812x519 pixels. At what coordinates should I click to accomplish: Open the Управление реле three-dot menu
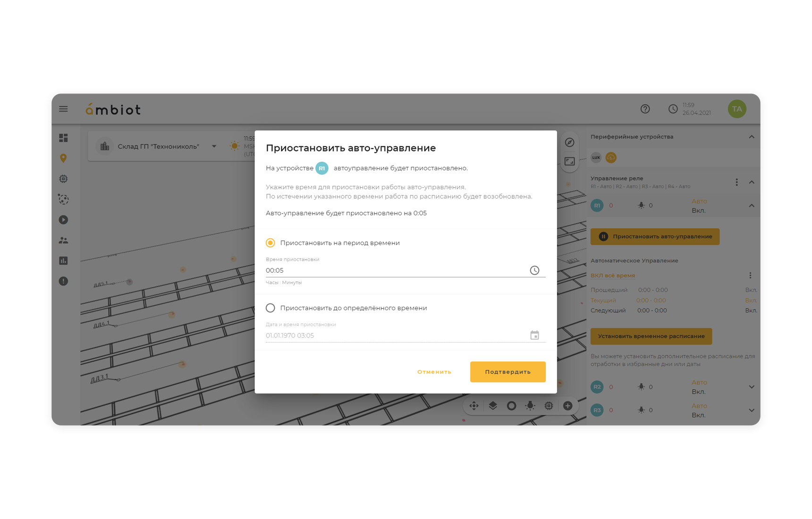(736, 182)
